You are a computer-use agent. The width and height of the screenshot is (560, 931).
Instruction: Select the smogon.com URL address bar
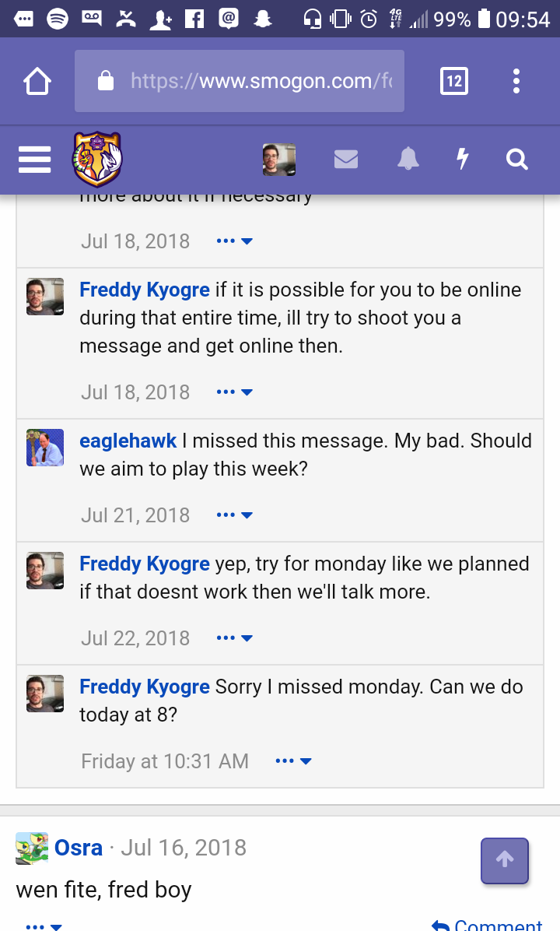240,81
